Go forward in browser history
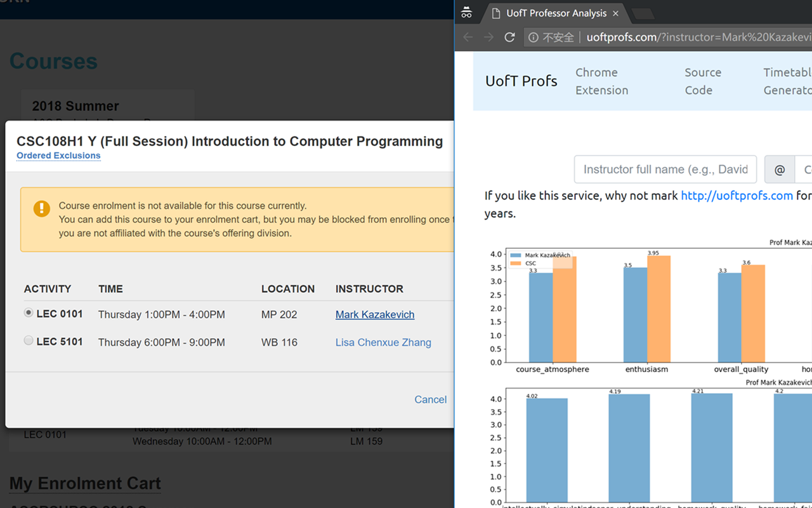 pos(488,37)
